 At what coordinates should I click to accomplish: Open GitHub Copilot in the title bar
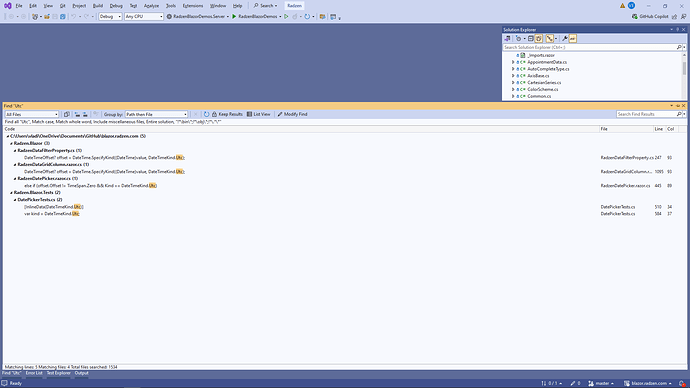(650, 16)
